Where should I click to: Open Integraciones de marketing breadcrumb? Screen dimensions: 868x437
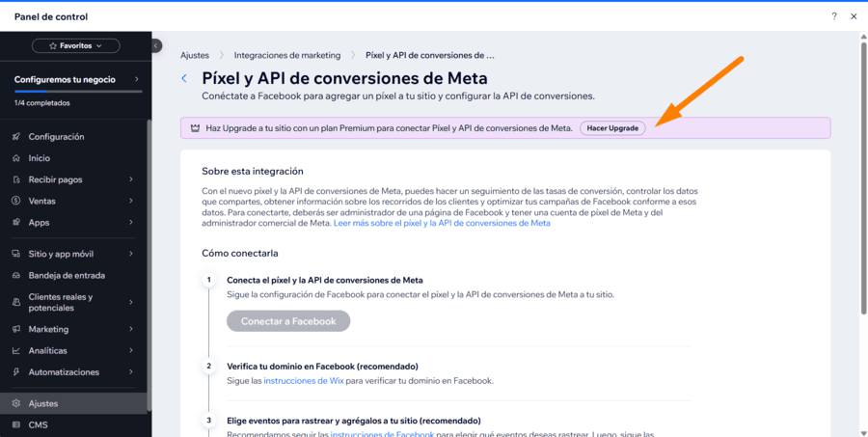(x=287, y=55)
